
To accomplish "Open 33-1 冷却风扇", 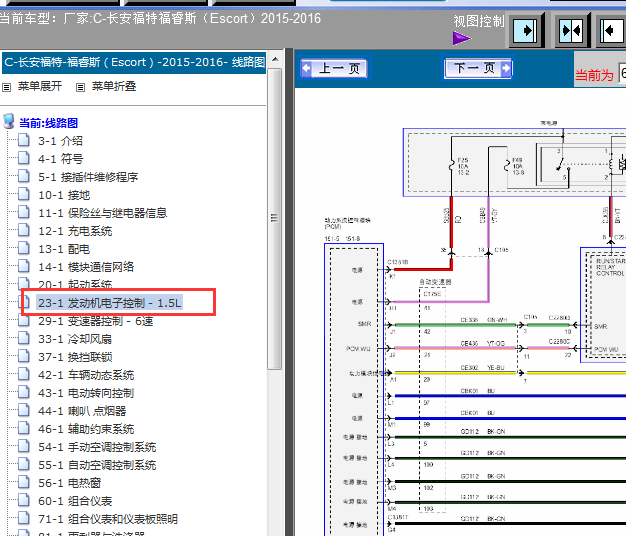I will click(x=75, y=339).
